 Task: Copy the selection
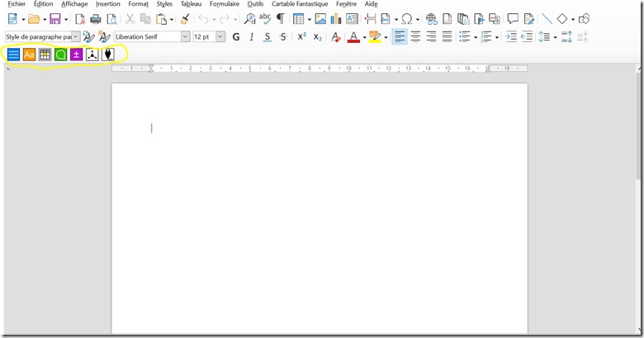point(145,19)
